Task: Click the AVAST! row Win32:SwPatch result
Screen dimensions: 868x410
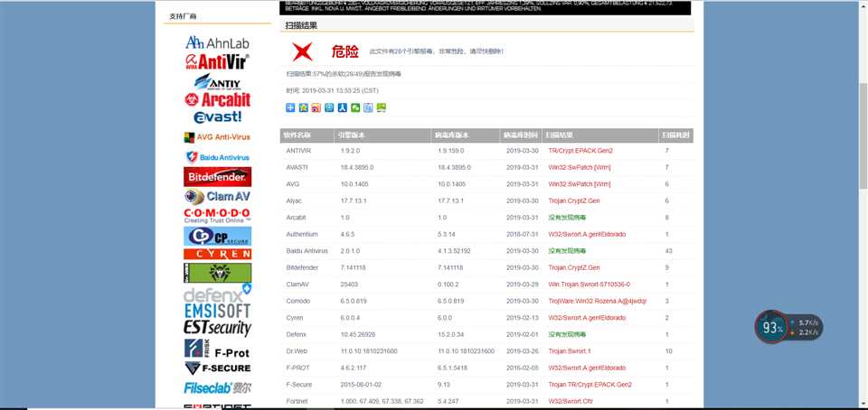Action: point(579,167)
